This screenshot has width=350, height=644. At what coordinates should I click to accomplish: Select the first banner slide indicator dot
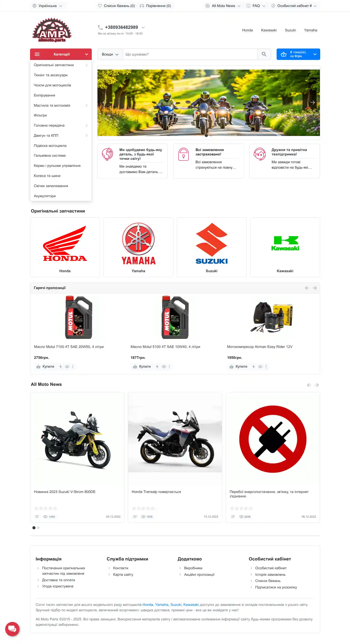(x=206, y=135)
